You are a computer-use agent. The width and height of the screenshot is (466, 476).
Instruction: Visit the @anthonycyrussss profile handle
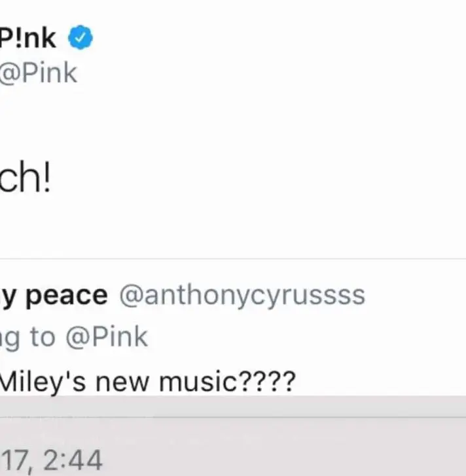click(242, 296)
